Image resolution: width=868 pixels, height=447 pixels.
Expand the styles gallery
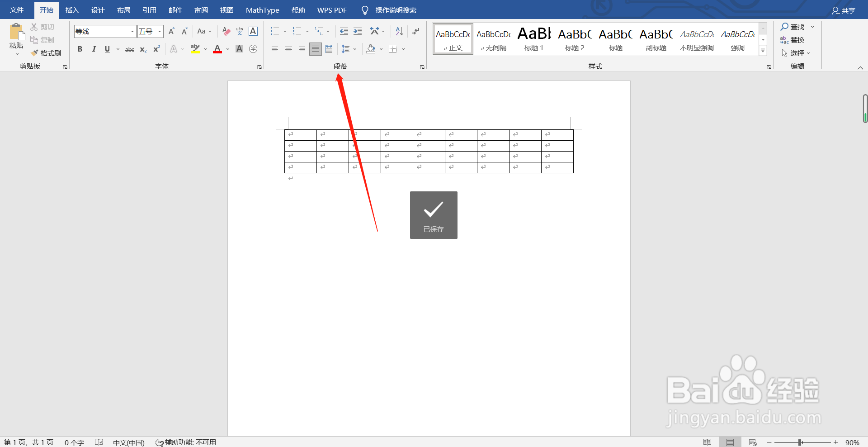(763, 51)
